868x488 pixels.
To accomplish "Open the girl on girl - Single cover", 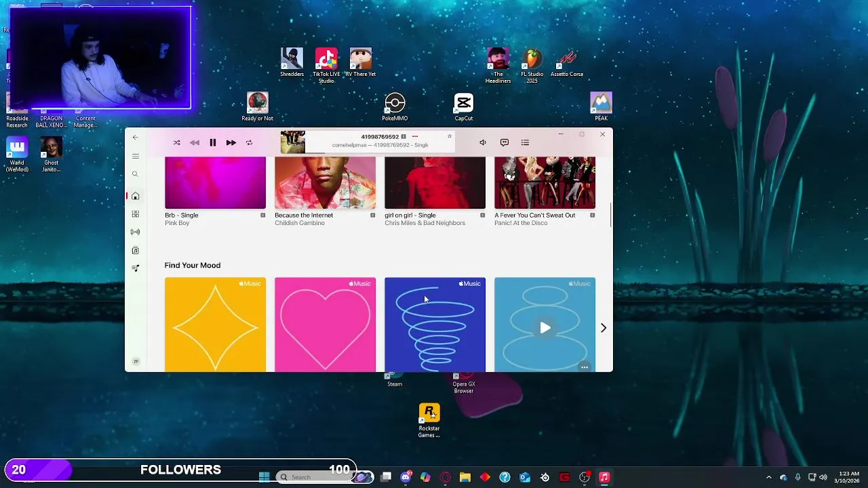I will [435, 183].
